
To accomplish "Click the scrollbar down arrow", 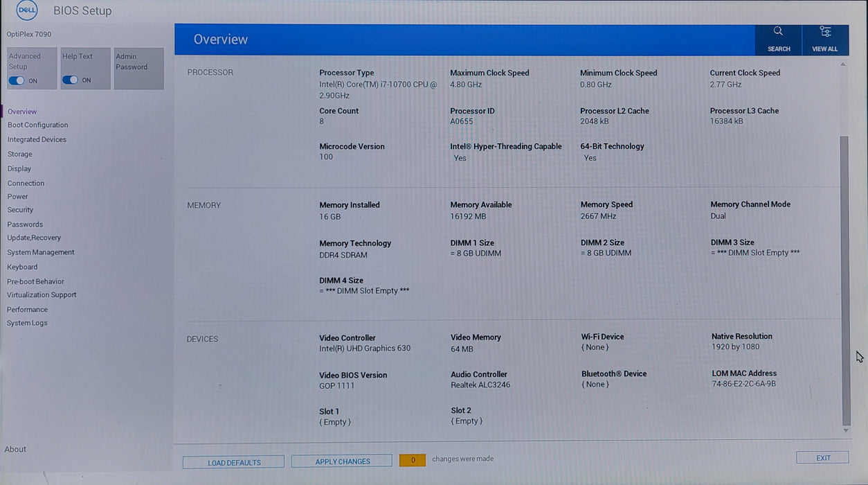I will [845, 431].
